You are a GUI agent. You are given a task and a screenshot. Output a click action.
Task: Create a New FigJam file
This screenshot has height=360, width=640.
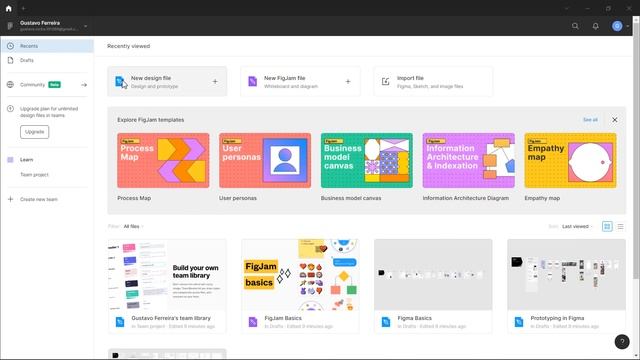point(300,82)
